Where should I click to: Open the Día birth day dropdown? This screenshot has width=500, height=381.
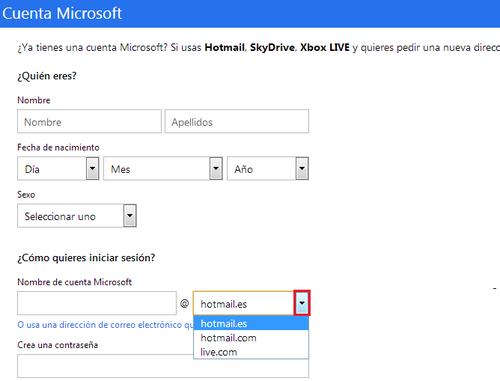(x=58, y=169)
